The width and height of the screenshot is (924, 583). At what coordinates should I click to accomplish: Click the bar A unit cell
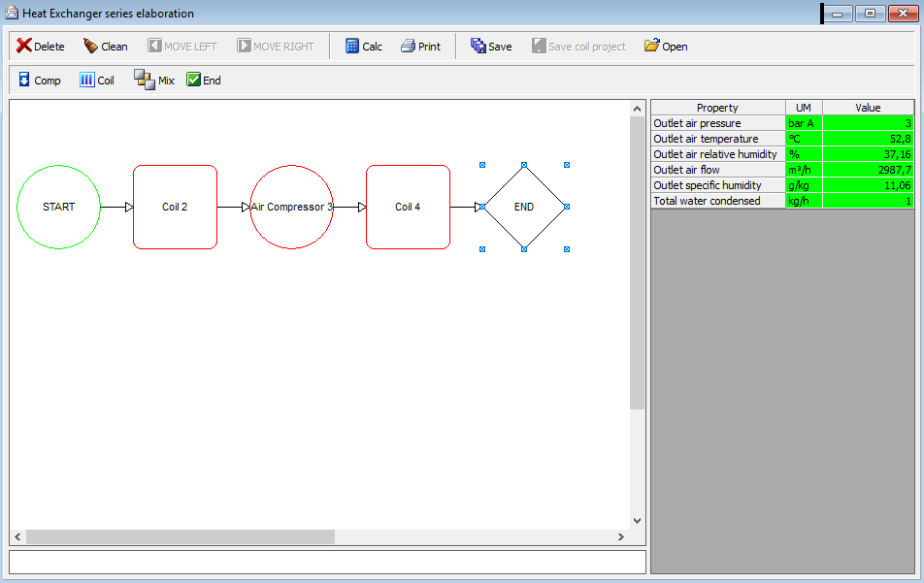[x=804, y=123]
